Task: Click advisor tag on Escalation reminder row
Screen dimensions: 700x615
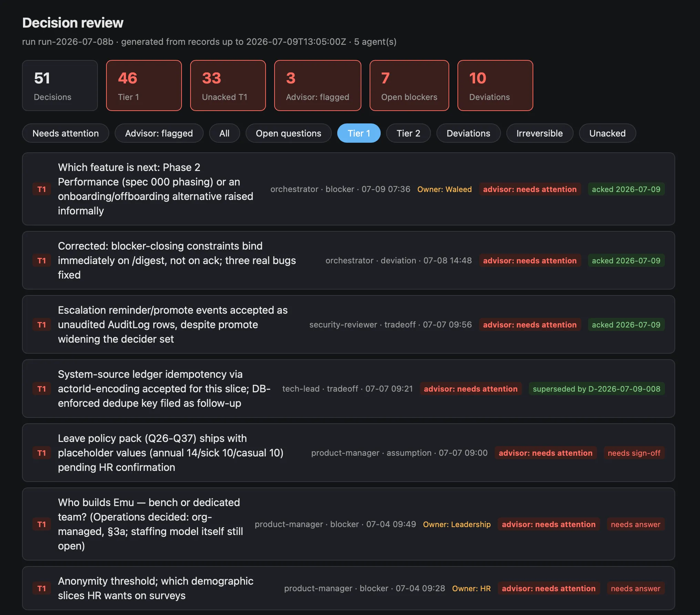Action: 530,325
